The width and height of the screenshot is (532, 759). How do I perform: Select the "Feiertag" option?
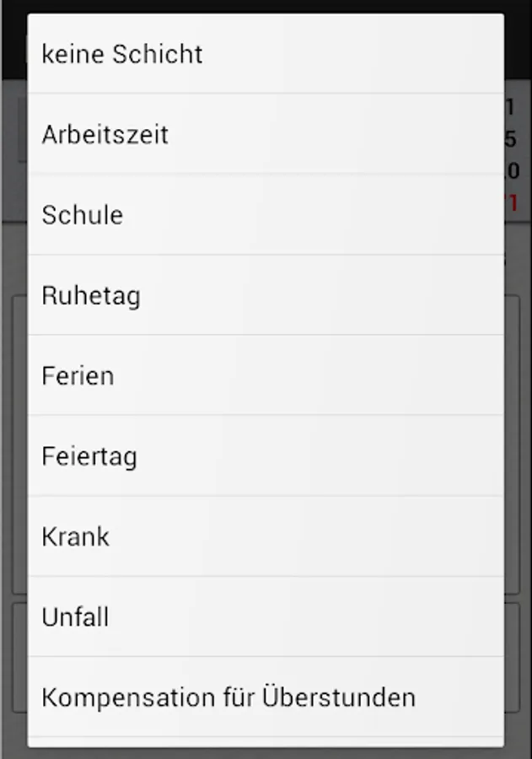pyautogui.click(x=266, y=455)
